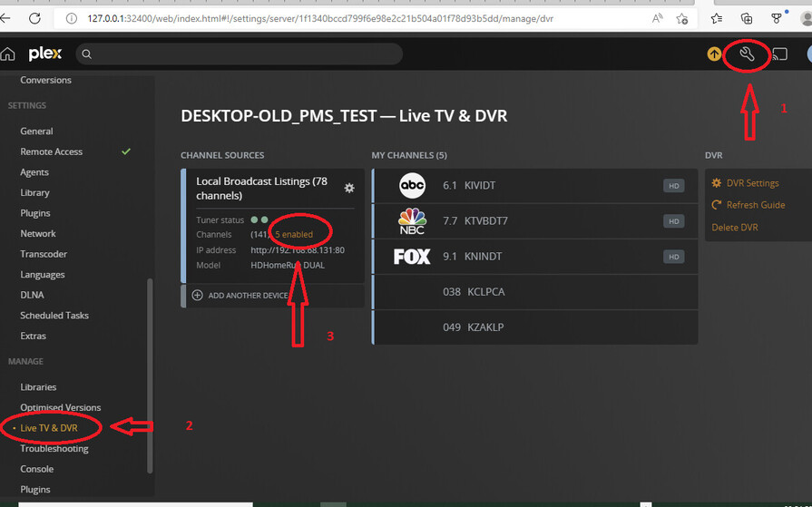
Task: Click the My Channels (5) heading
Action: pyautogui.click(x=409, y=155)
